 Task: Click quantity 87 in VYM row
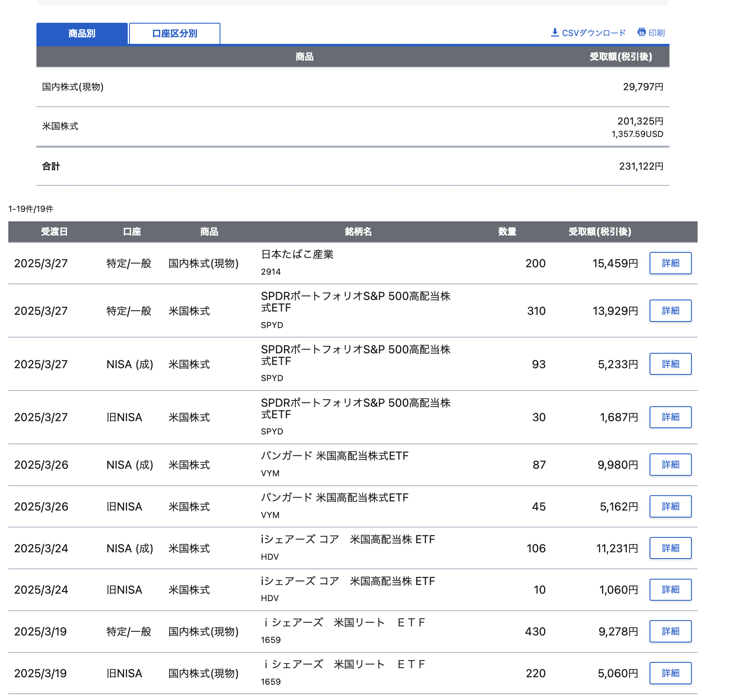[x=539, y=465]
